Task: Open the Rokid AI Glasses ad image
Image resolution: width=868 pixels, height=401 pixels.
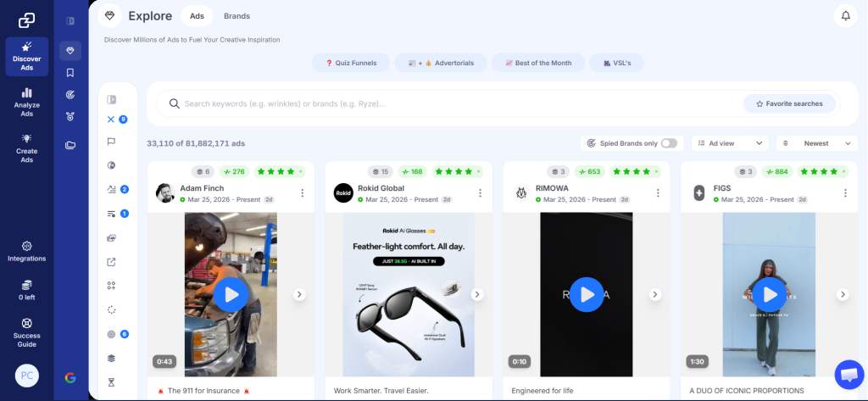Action: coord(409,295)
